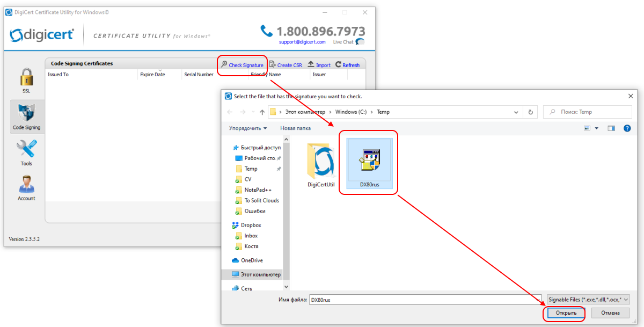The width and height of the screenshot is (644, 327).
Task: Select the DigiCertUtil folder thumbnail
Action: click(321, 165)
